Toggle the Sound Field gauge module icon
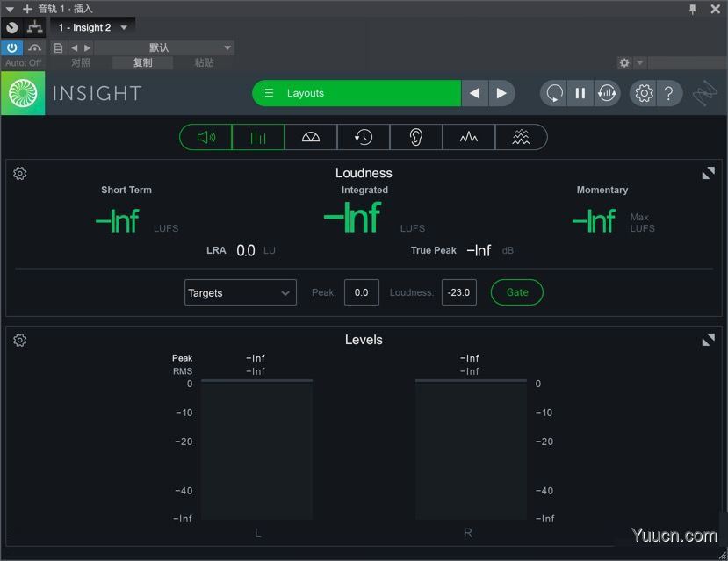Viewport: 728px width, 561px height. (x=311, y=137)
